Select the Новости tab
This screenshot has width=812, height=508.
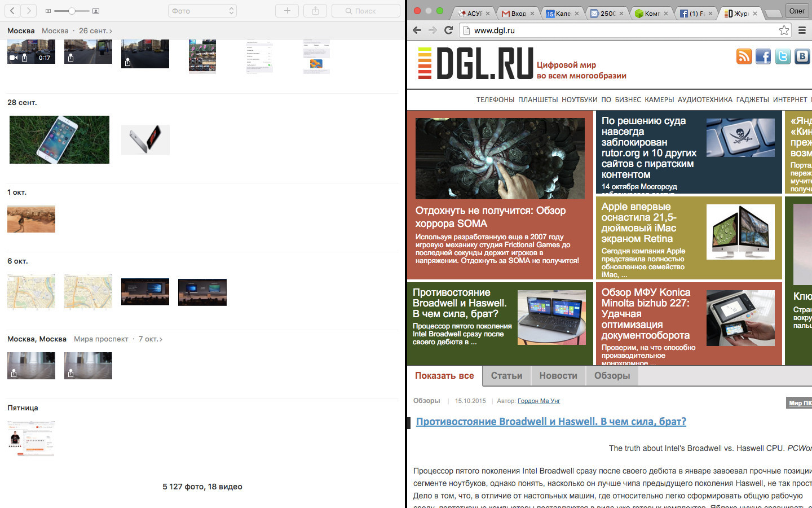(x=558, y=376)
